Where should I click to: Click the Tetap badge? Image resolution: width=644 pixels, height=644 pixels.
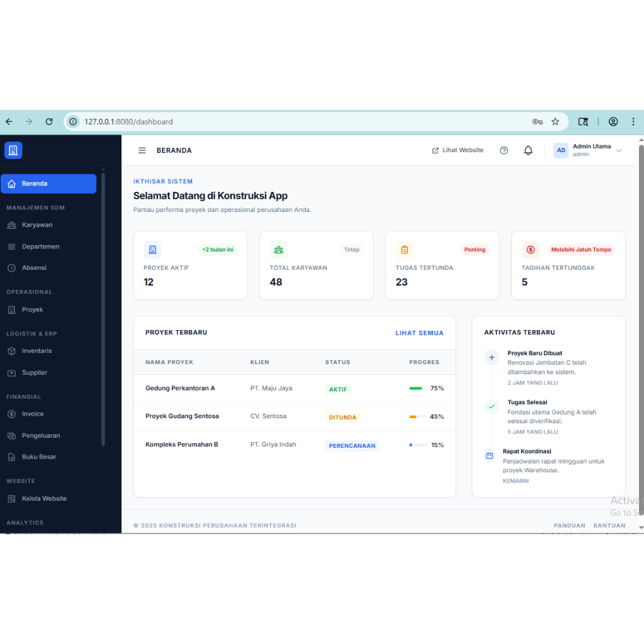point(352,250)
